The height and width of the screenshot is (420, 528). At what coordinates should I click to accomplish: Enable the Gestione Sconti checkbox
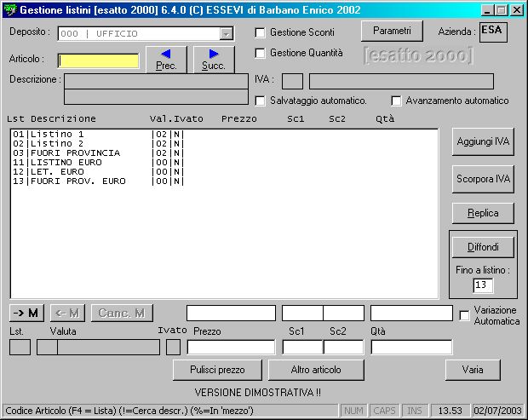261,32
